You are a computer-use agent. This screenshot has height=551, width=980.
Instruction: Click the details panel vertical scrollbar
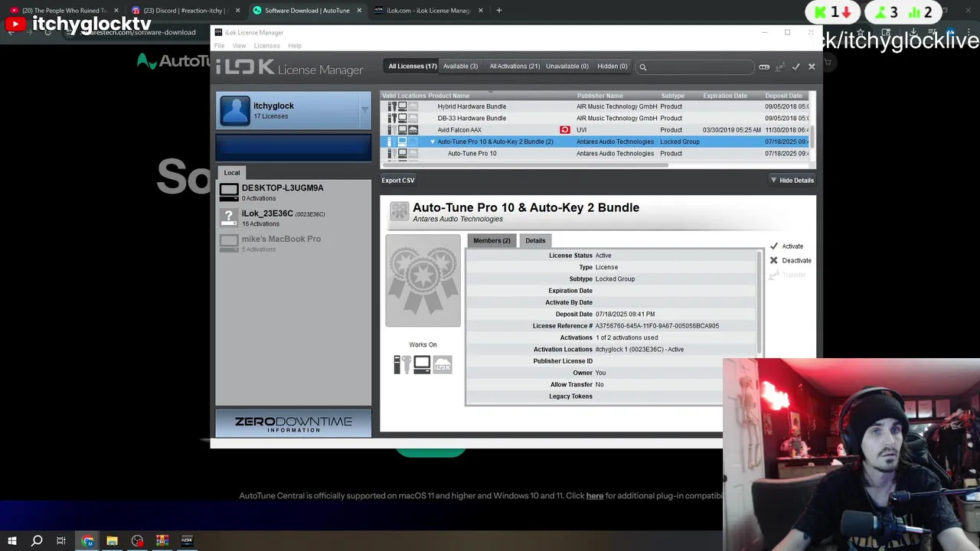[x=759, y=302]
